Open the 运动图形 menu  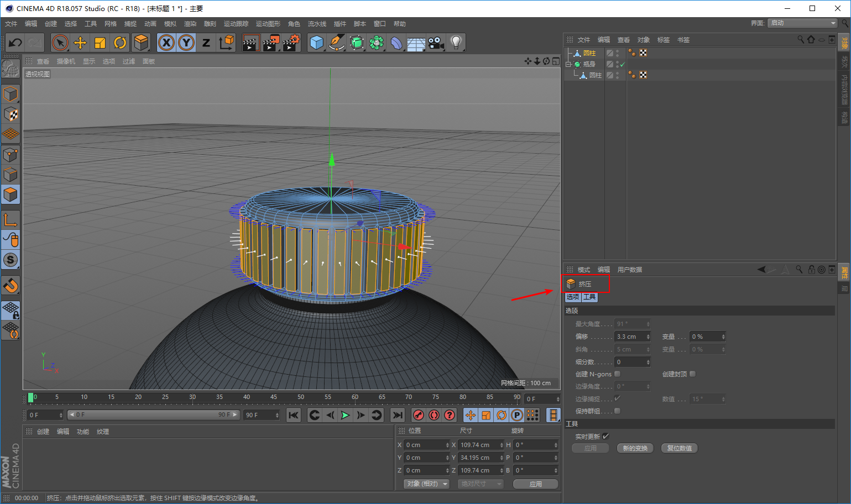click(x=268, y=24)
